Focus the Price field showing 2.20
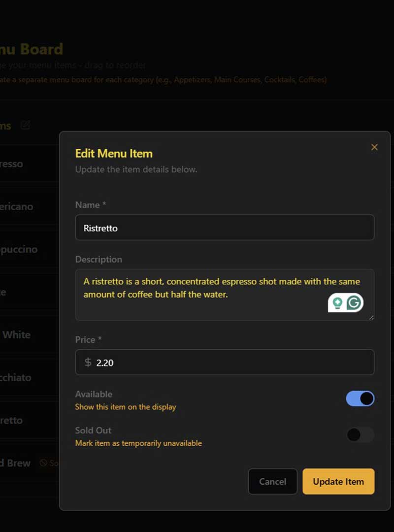This screenshot has height=532, width=394. [x=231, y=363]
